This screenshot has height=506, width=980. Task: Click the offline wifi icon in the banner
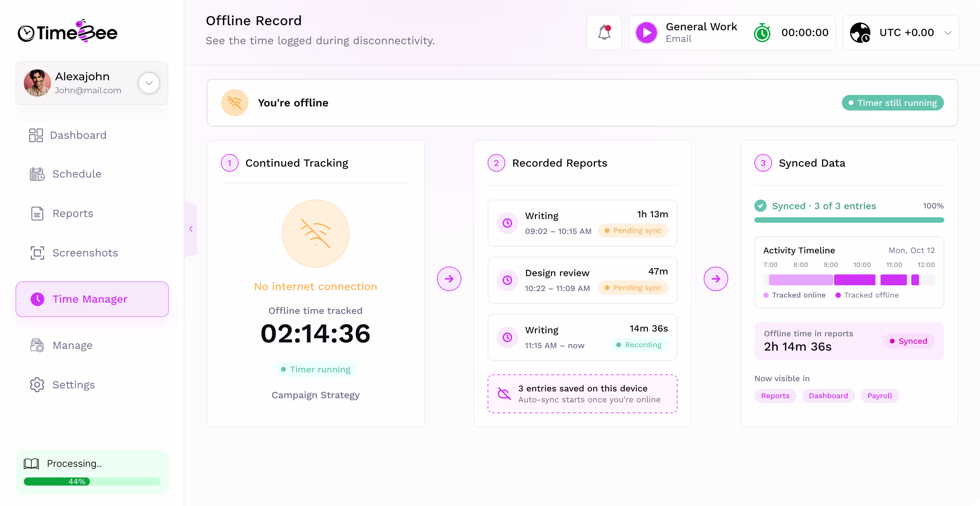coord(234,103)
